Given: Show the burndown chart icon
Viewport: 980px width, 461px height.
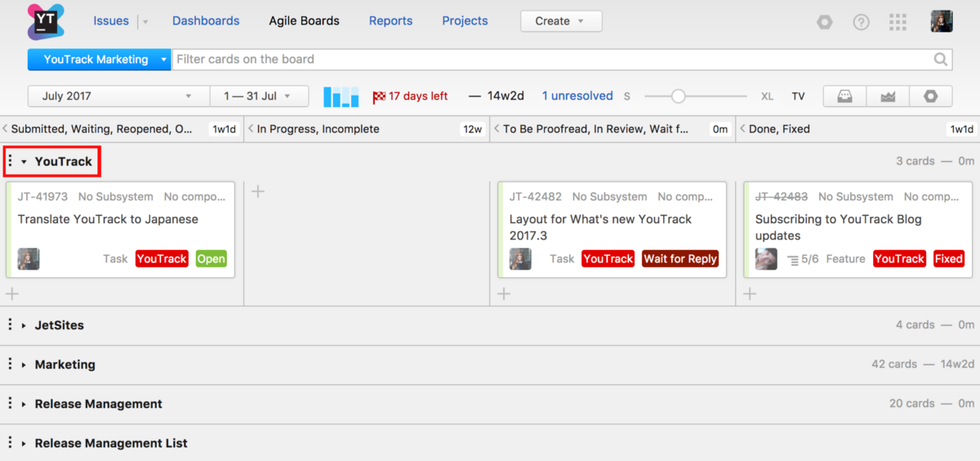Looking at the screenshot, I should coord(888,96).
